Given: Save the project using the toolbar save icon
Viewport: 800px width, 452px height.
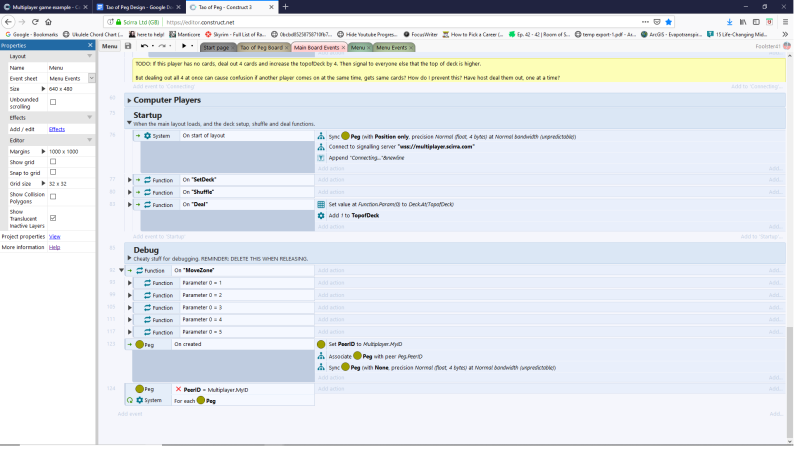Looking at the screenshot, I should tap(128, 46).
